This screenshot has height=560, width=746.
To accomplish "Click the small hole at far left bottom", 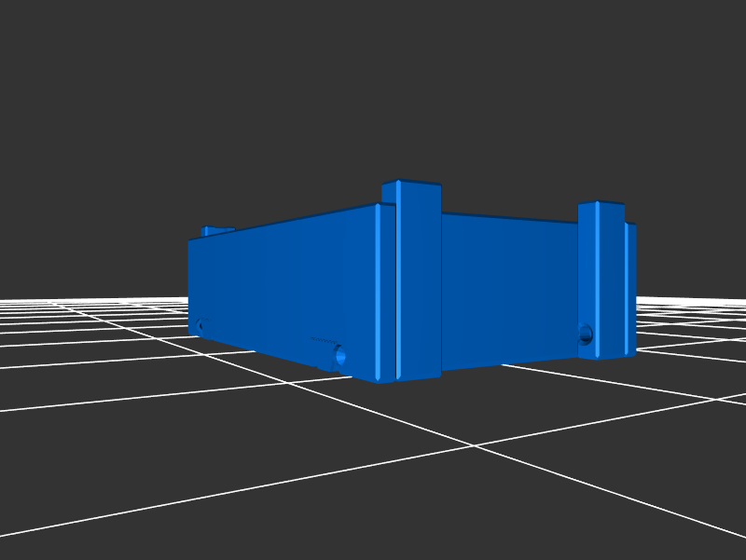I will click(200, 326).
